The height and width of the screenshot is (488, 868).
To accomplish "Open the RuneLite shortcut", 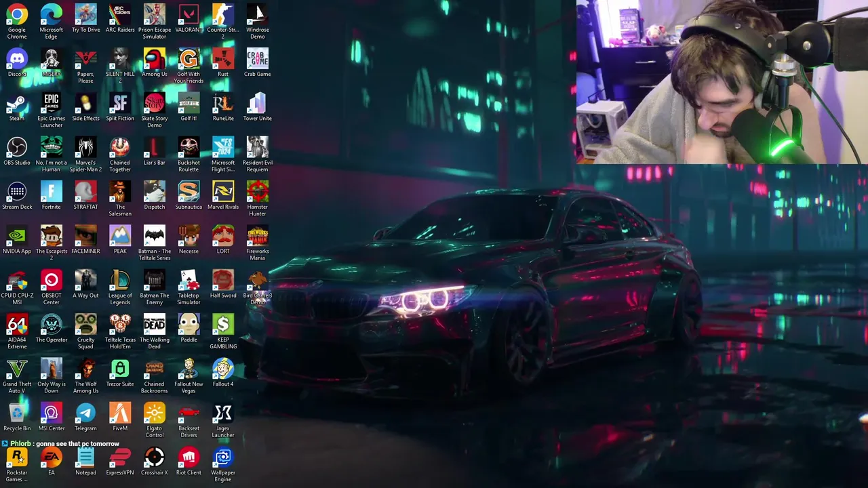I will (223, 103).
